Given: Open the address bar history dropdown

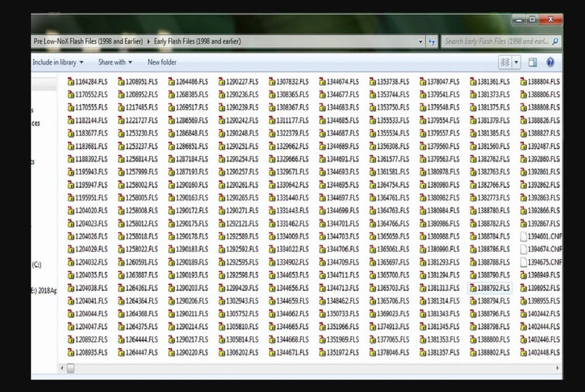Looking at the screenshot, I should (x=420, y=41).
